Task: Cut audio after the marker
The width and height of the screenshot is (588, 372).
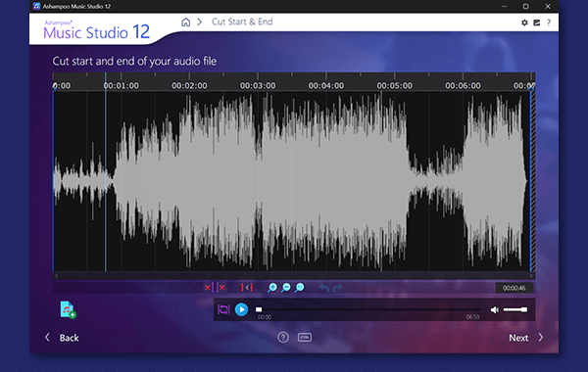Action: [x=221, y=288]
